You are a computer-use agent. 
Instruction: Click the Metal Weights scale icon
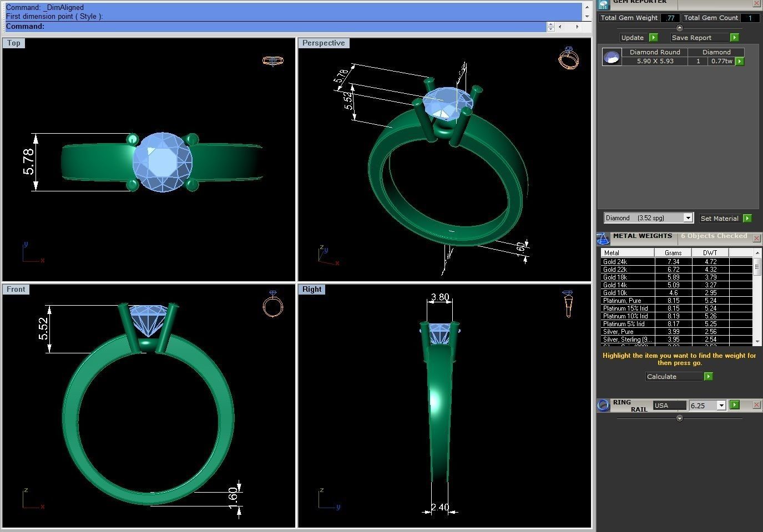coord(603,239)
